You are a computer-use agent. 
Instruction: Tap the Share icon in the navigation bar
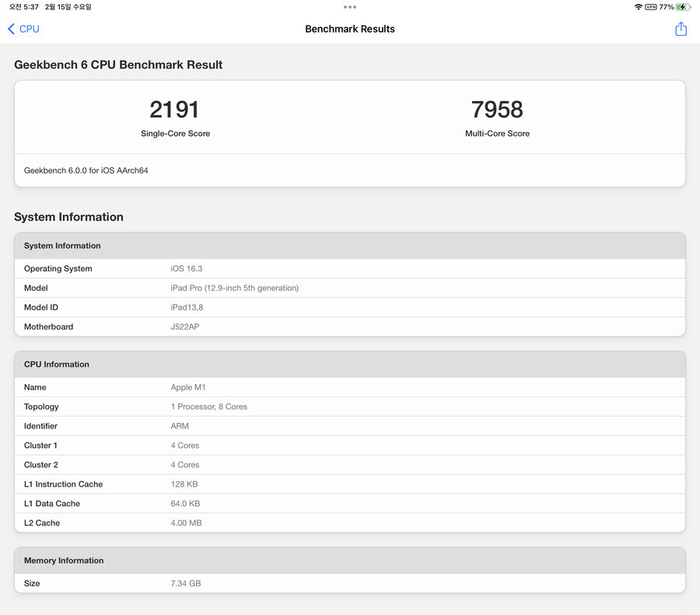tap(681, 29)
